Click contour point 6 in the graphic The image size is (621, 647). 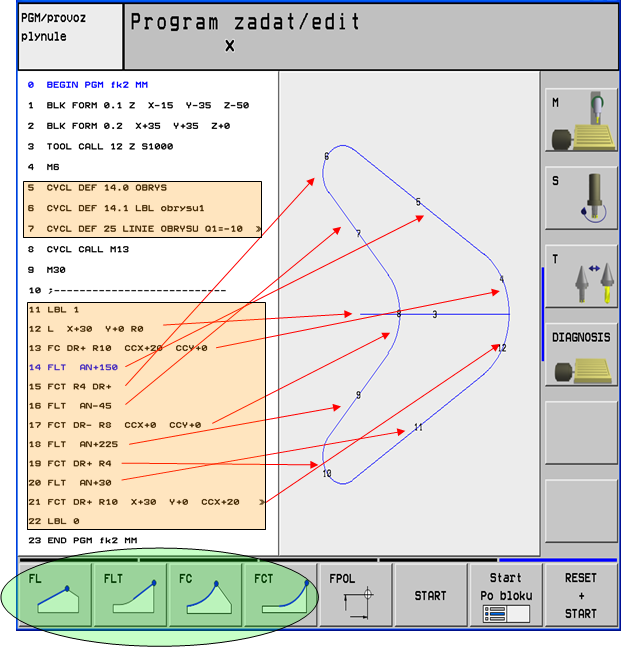pyautogui.click(x=326, y=156)
